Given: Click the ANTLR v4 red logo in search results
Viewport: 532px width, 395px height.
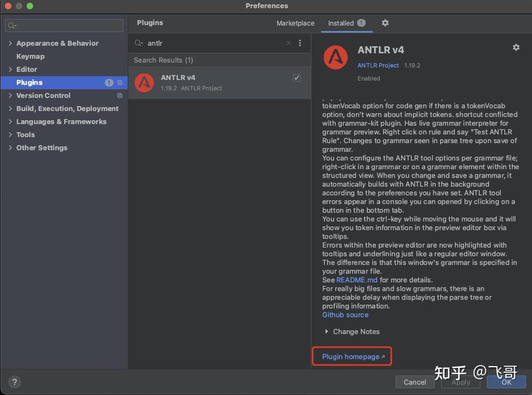Looking at the screenshot, I should [x=144, y=83].
